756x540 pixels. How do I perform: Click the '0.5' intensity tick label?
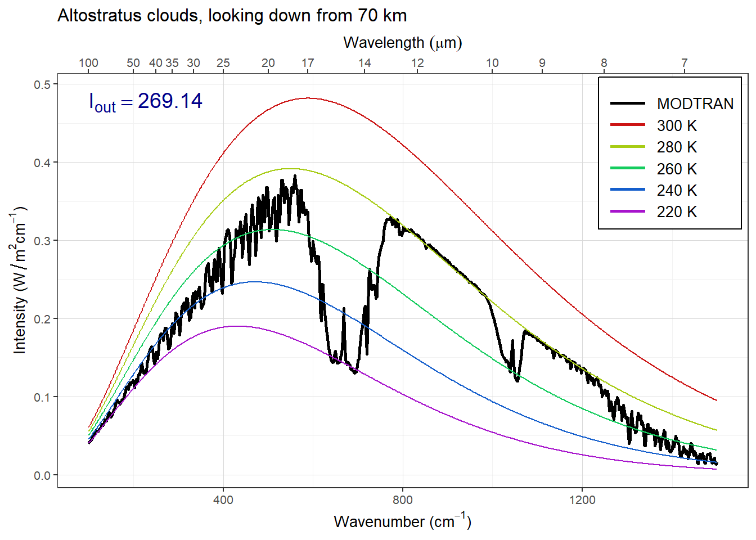point(42,84)
